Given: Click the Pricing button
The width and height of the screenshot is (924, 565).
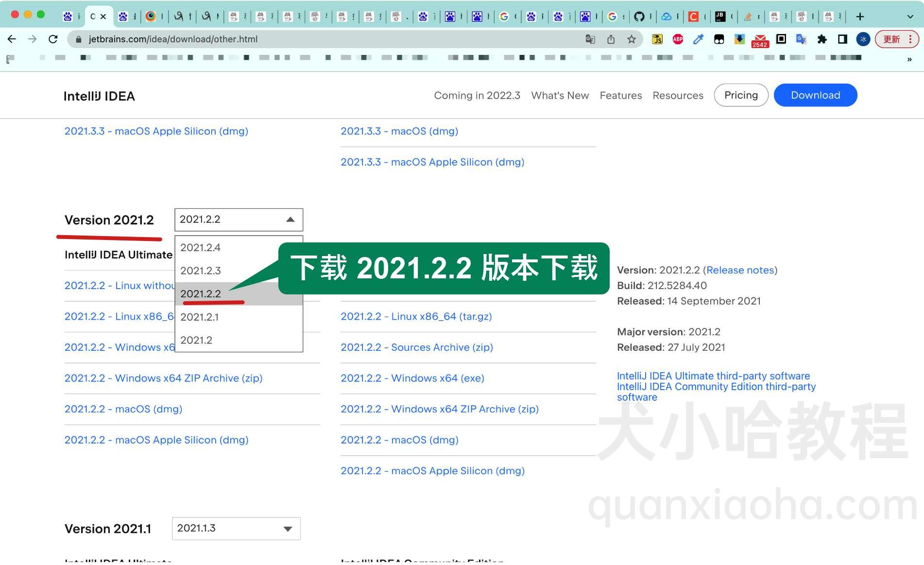Looking at the screenshot, I should (741, 95).
